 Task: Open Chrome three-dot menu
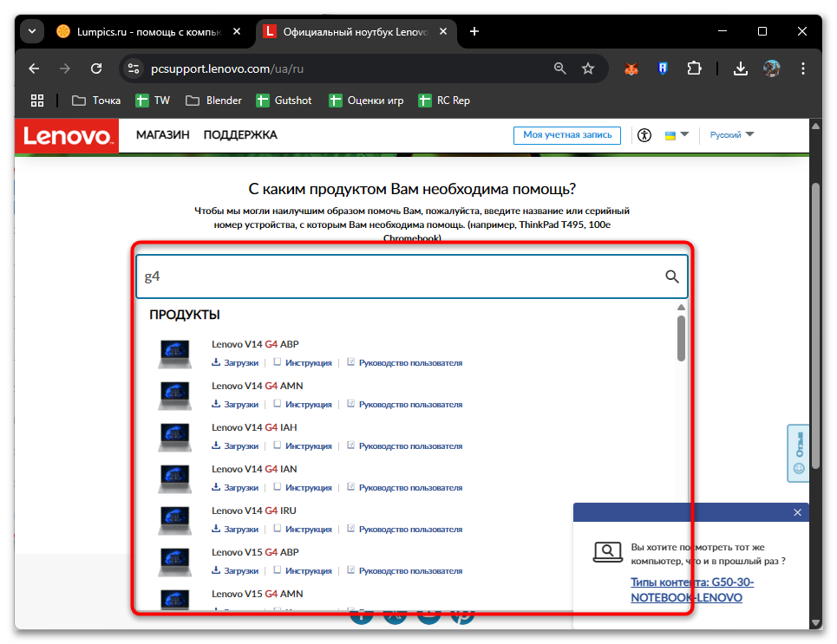pos(803,68)
